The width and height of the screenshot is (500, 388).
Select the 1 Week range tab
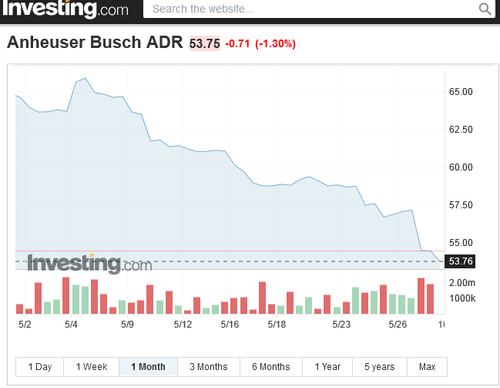(x=91, y=367)
